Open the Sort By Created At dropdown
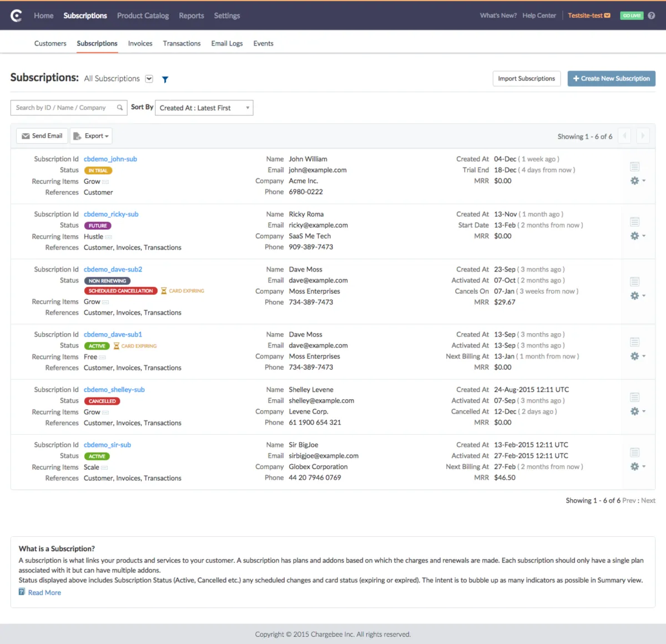The width and height of the screenshot is (666, 644). pos(204,108)
